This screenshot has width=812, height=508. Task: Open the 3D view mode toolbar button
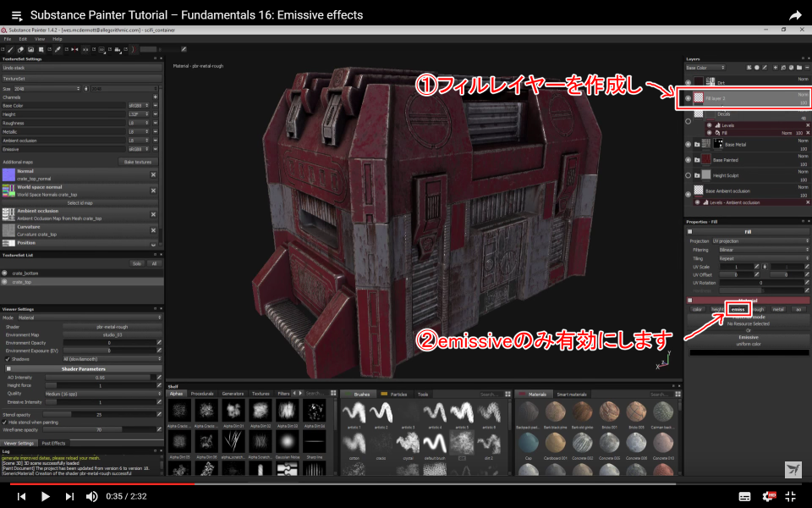pos(101,49)
